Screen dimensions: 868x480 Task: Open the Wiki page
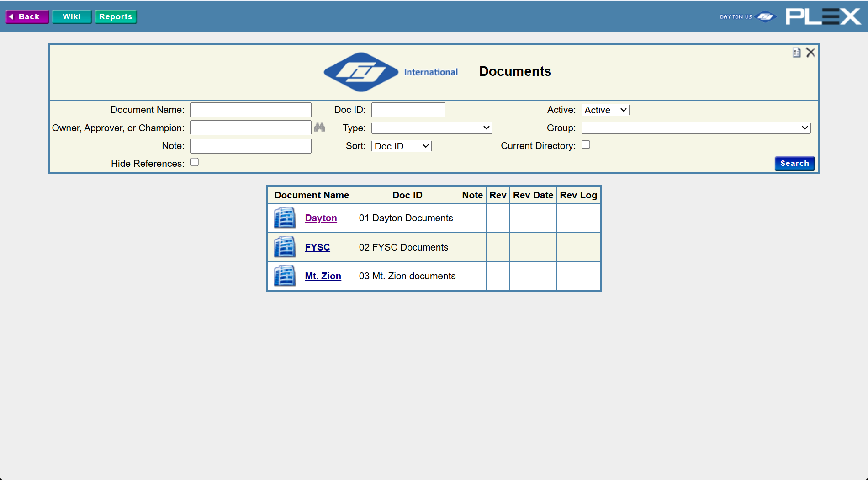point(71,16)
